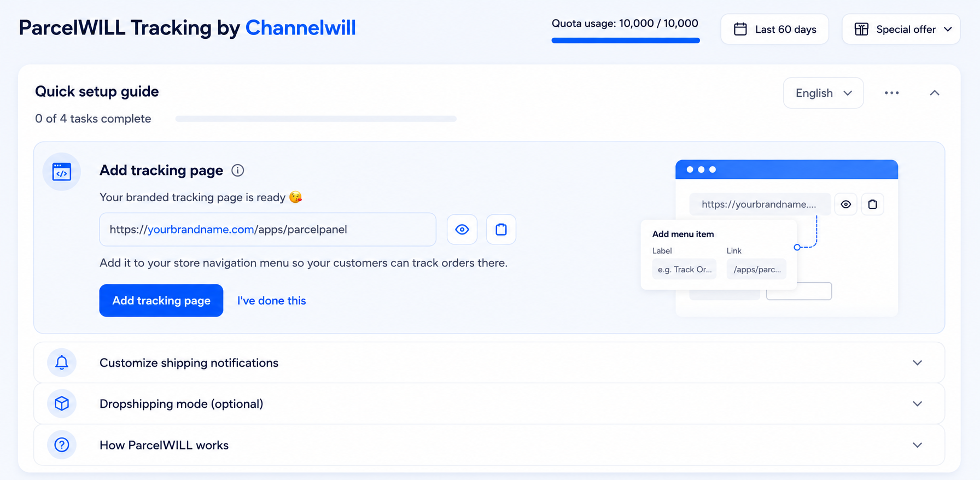Open the Last 60 days date range
The image size is (980, 480).
coord(775,29)
